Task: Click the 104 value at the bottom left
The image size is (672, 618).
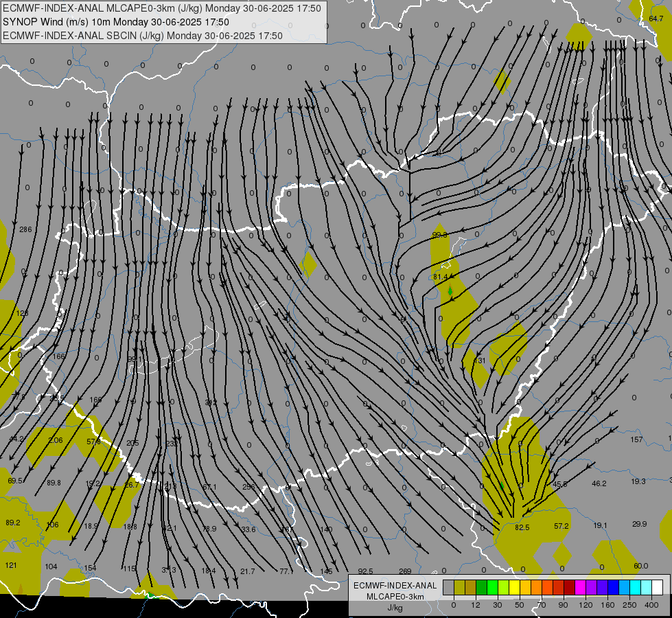Action: (51, 567)
